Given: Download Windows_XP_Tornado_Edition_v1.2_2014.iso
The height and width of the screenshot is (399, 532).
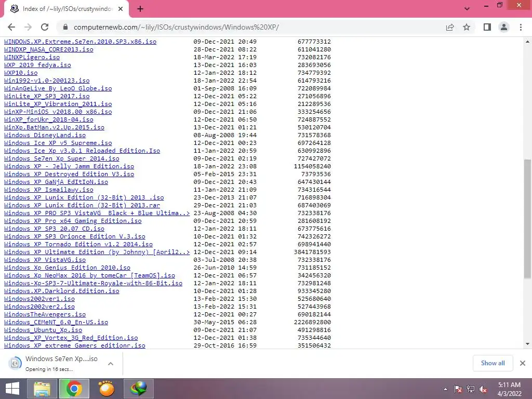Looking at the screenshot, I should coord(78,245).
